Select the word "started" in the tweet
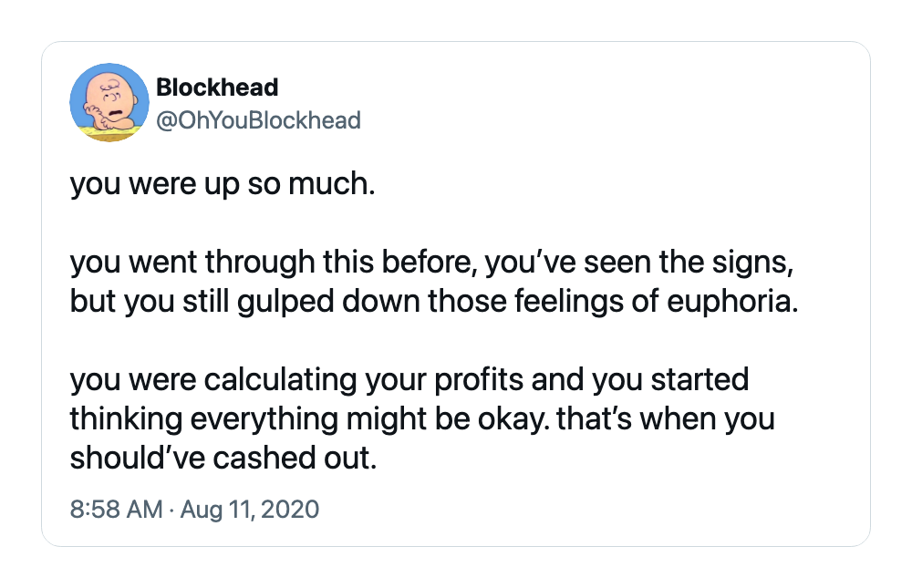The width and height of the screenshot is (912, 588). pyautogui.click(x=700, y=380)
